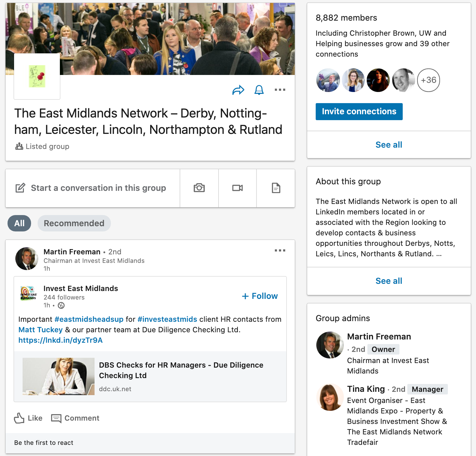476x456 pixels.
Task: Click the pencil compose icon
Action: 20,188
